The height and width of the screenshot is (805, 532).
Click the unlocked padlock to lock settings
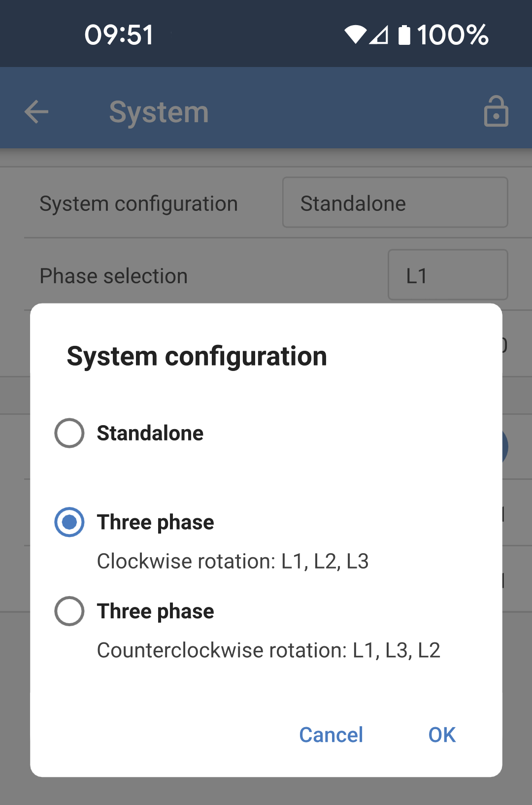point(496,111)
